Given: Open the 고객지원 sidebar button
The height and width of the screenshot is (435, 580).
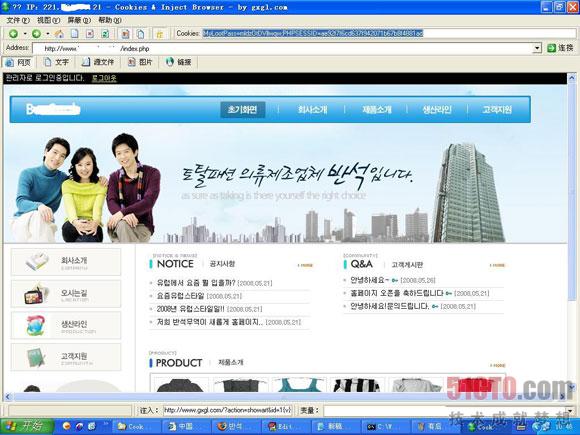Looking at the screenshot, I should click(66, 357).
